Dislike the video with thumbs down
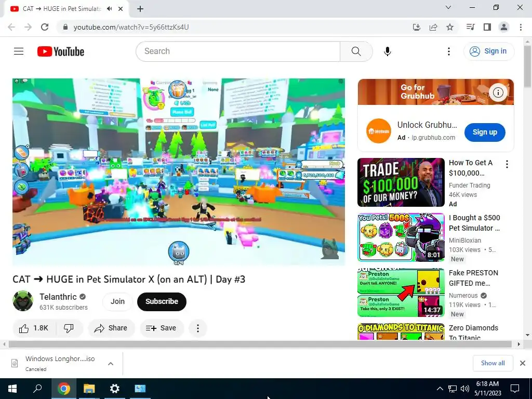The height and width of the screenshot is (399, 532). pyautogui.click(x=69, y=328)
